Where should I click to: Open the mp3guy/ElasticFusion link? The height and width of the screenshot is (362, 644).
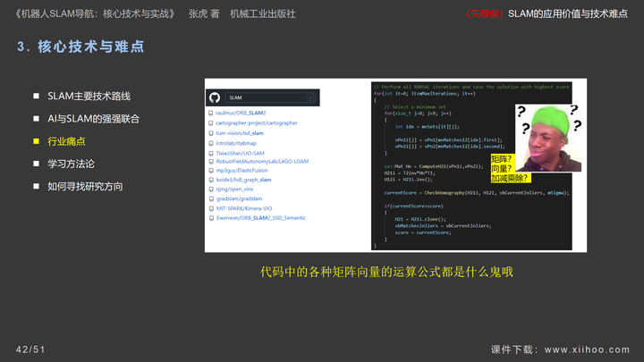241,171
